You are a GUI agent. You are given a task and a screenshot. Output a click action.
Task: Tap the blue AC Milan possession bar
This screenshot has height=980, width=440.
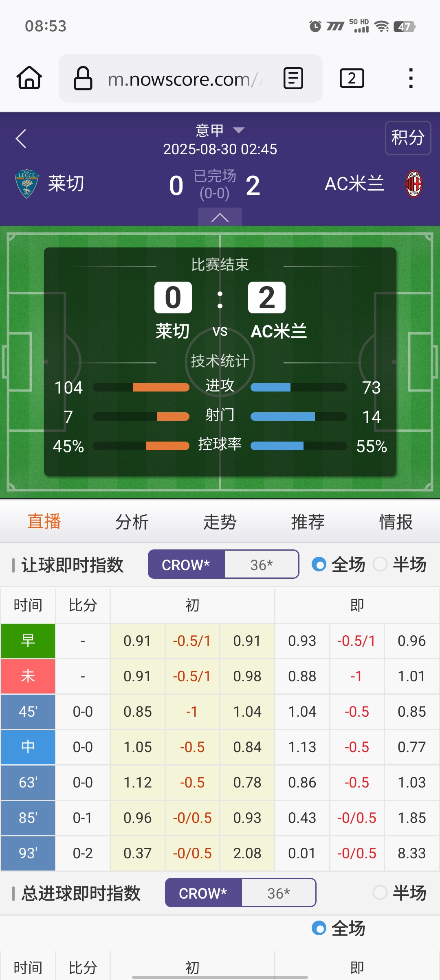pyautogui.click(x=277, y=446)
